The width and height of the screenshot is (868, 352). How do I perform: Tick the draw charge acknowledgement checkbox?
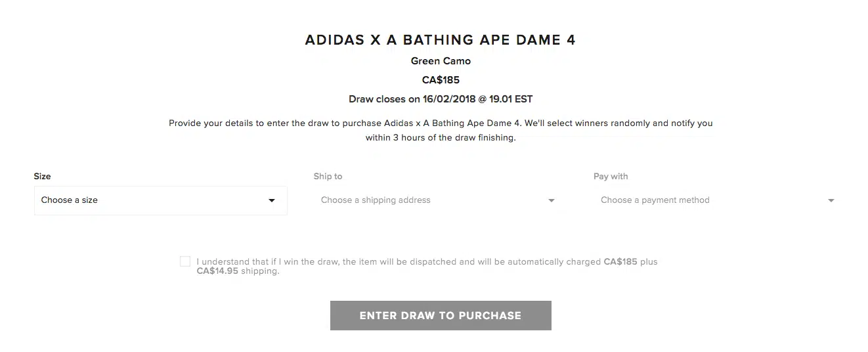[185, 261]
